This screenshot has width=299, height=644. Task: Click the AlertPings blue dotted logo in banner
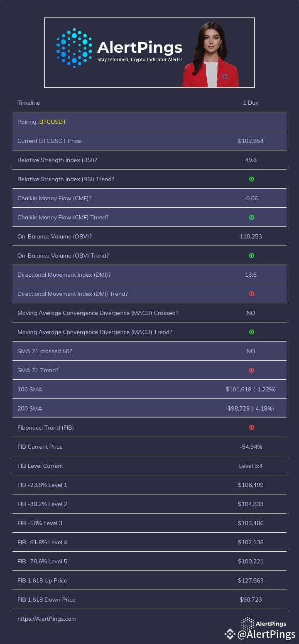click(74, 48)
